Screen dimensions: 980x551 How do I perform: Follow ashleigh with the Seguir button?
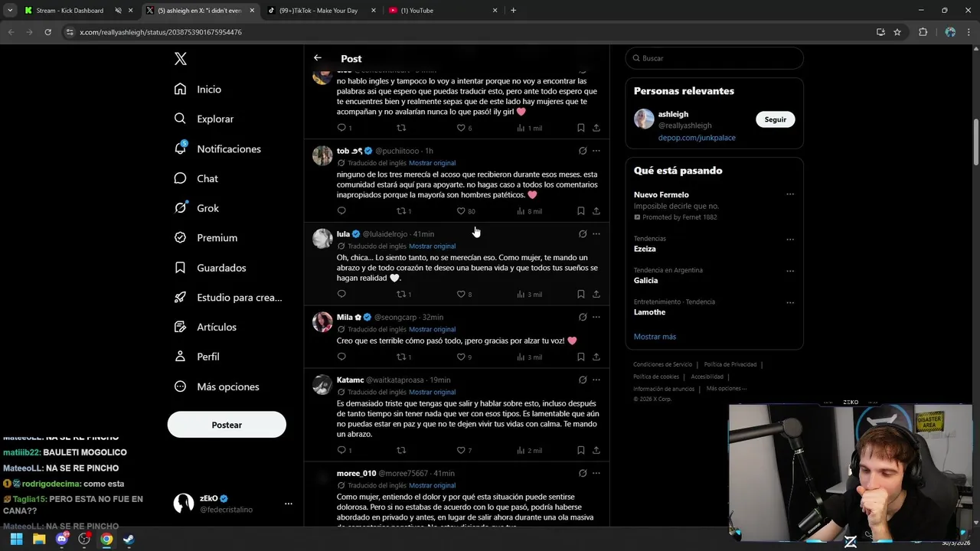776,119
